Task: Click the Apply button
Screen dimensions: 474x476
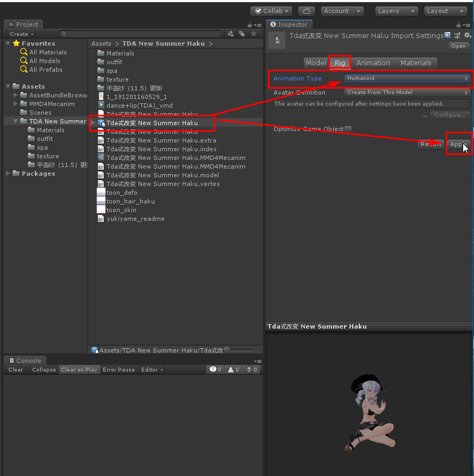Action: tap(459, 144)
